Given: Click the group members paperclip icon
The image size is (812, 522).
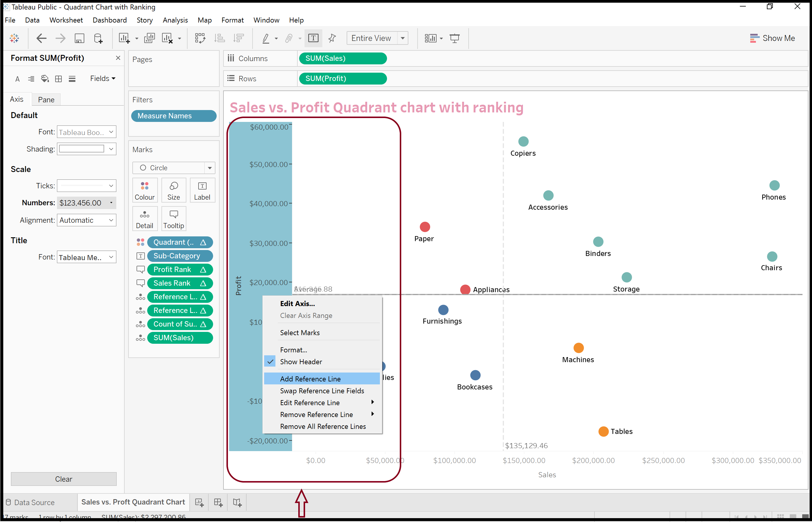Looking at the screenshot, I should click(x=289, y=38).
